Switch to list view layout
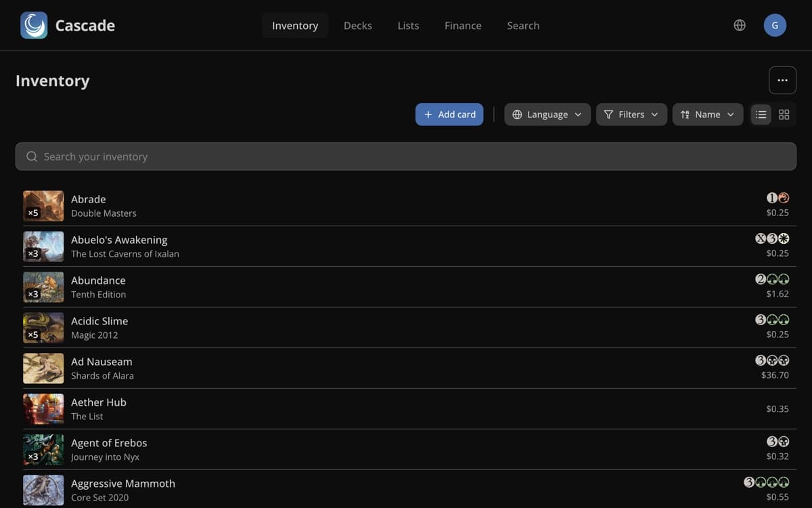 pos(761,114)
